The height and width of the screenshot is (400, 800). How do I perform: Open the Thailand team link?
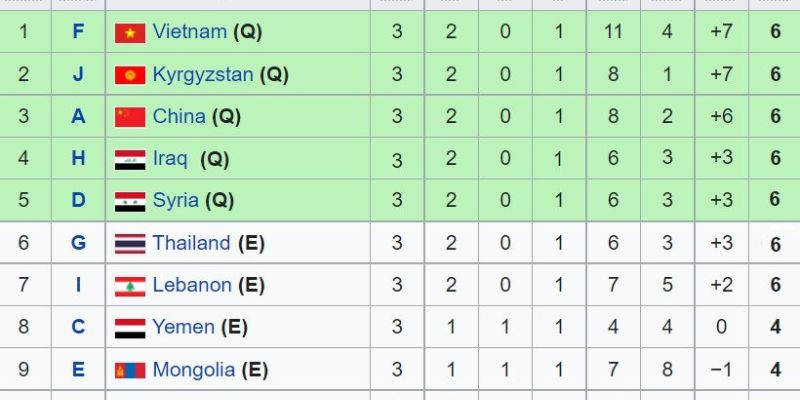tap(192, 242)
